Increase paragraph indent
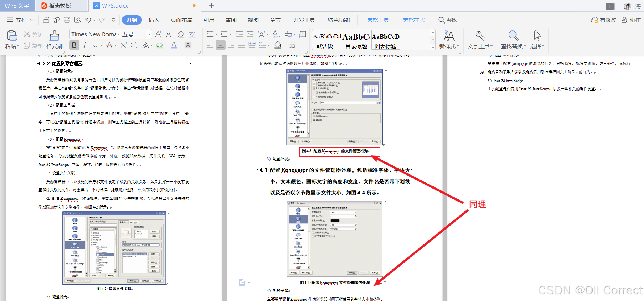Screen dimensions: 644x301 [x=250, y=34]
